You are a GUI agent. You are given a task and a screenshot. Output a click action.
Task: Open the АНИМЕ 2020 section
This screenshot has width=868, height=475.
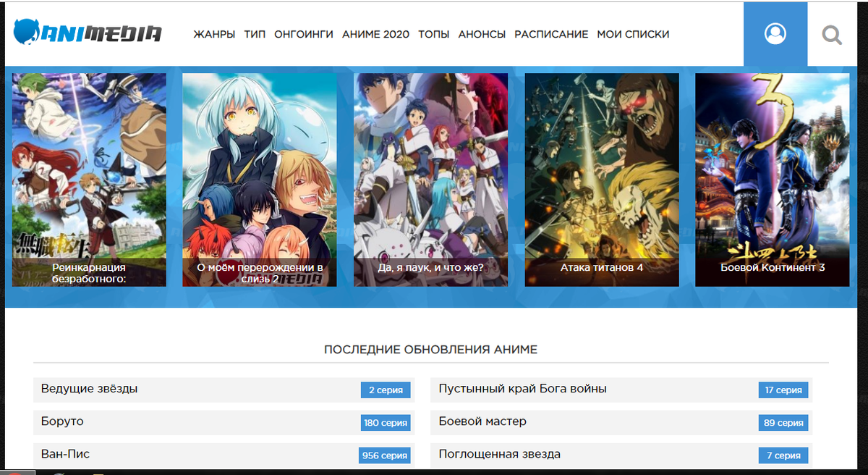pos(375,34)
